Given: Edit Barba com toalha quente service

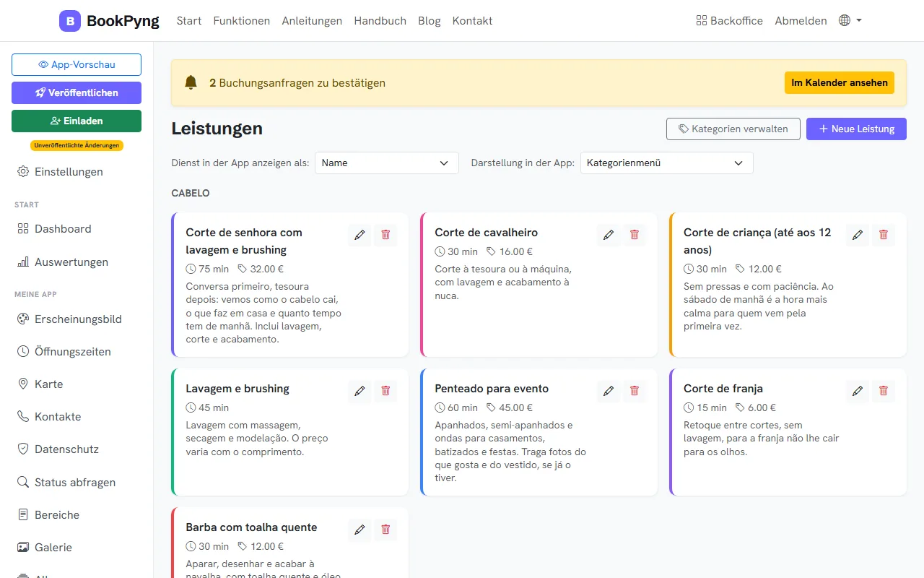Looking at the screenshot, I should tap(359, 530).
